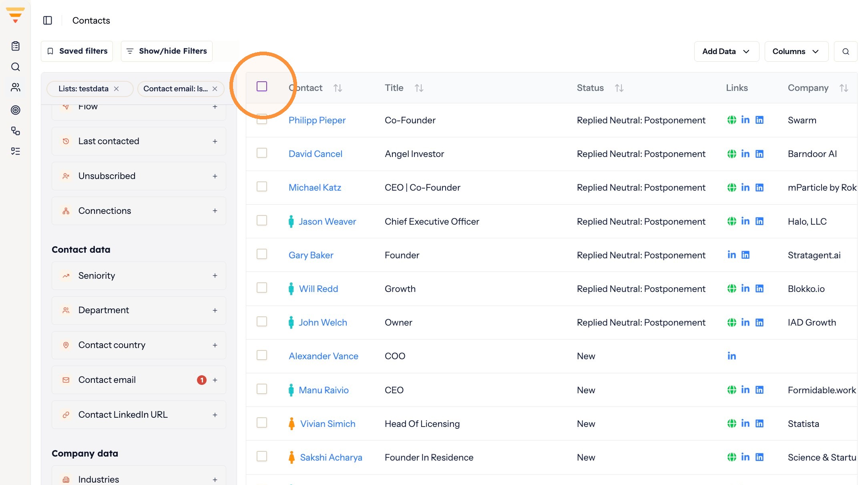
Task: Click the orange app logo
Action: click(15, 15)
